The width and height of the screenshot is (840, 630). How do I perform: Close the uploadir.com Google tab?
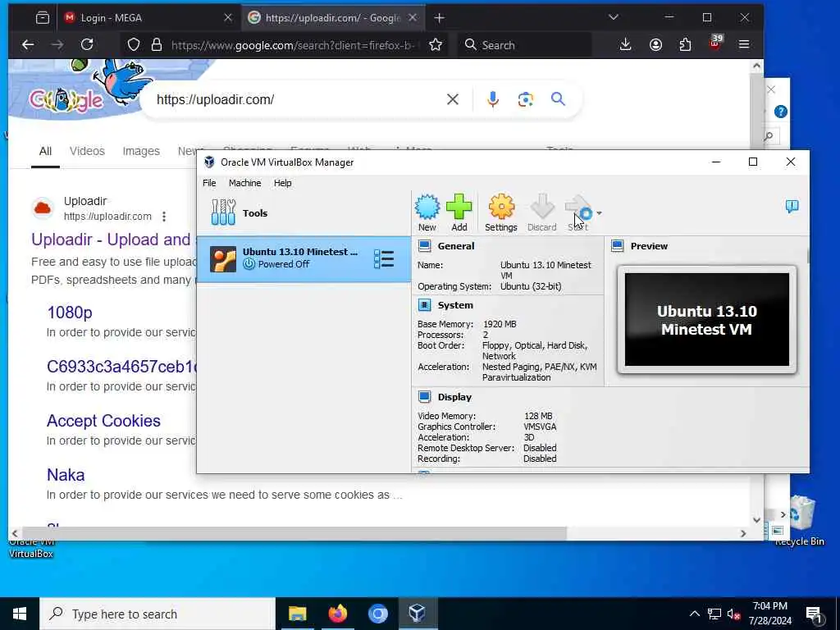coord(413,18)
